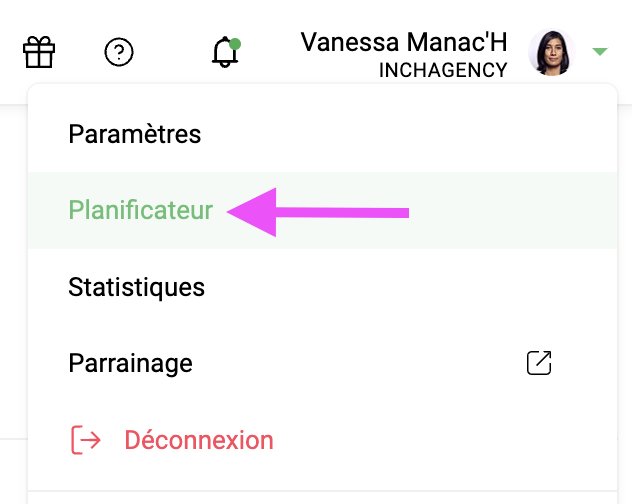Click the green notification dot on bell
This screenshot has width=632, height=504.
click(235, 44)
